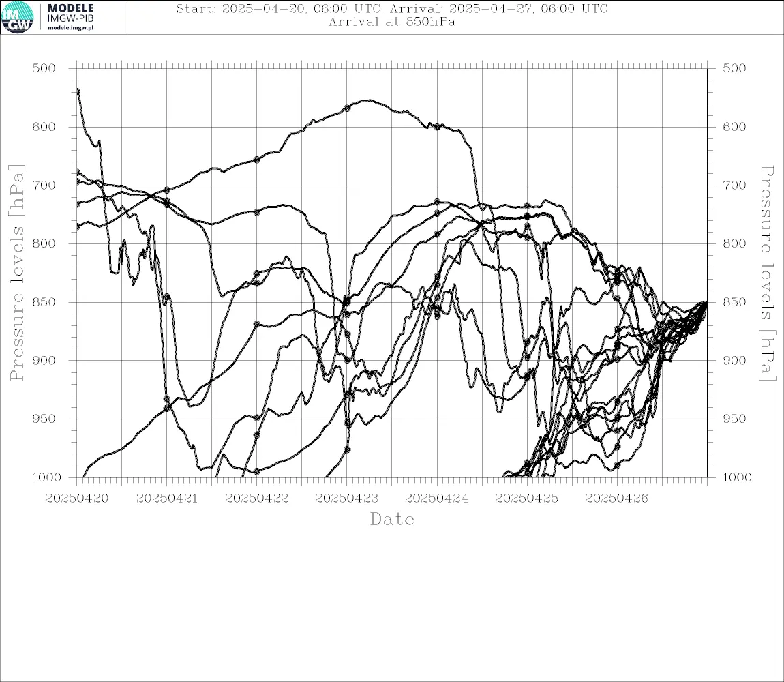Click the right Pressure levels [hPa] label

point(768,273)
